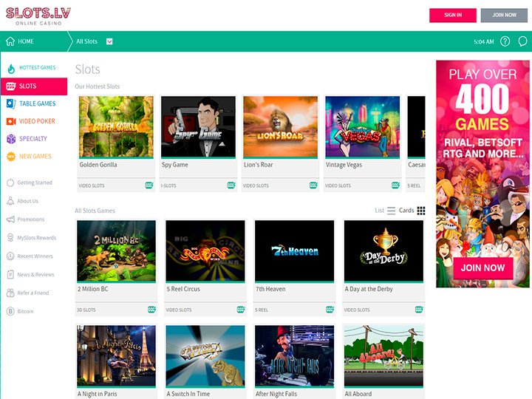
Task: Switch to List view
Action: (385, 211)
